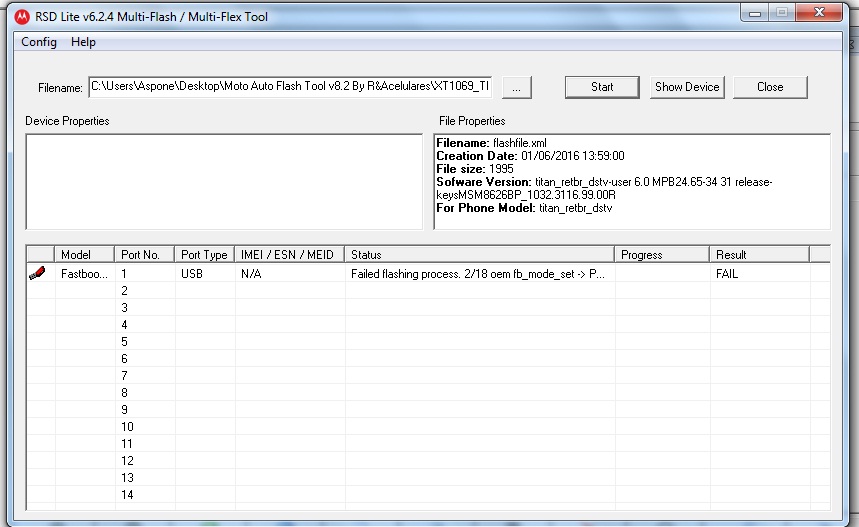859x527 pixels.
Task: Open the Help menu
Action: [x=83, y=42]
